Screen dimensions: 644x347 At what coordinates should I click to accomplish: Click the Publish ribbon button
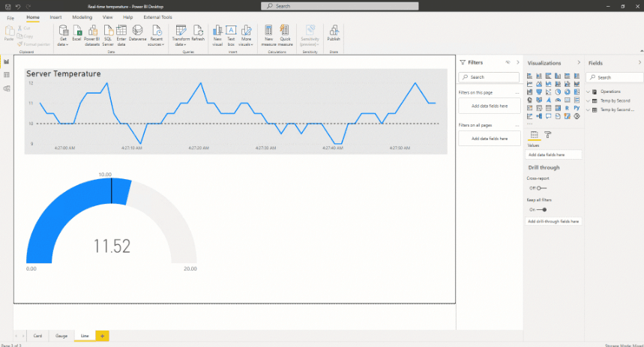[334, 33]
